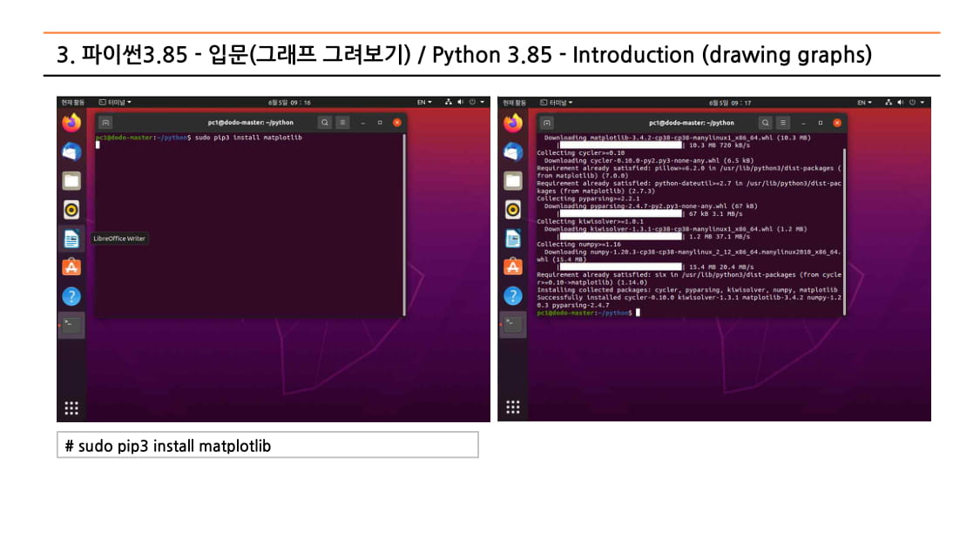The image size is (980, 552).
Task: Open clock showing 09:16 in left top bar
Action: 289,103
